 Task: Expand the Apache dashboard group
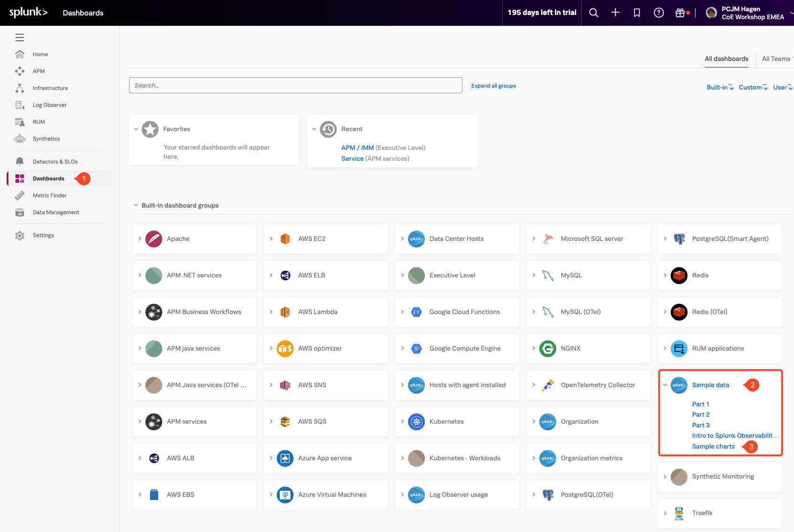tap(140, 239)
